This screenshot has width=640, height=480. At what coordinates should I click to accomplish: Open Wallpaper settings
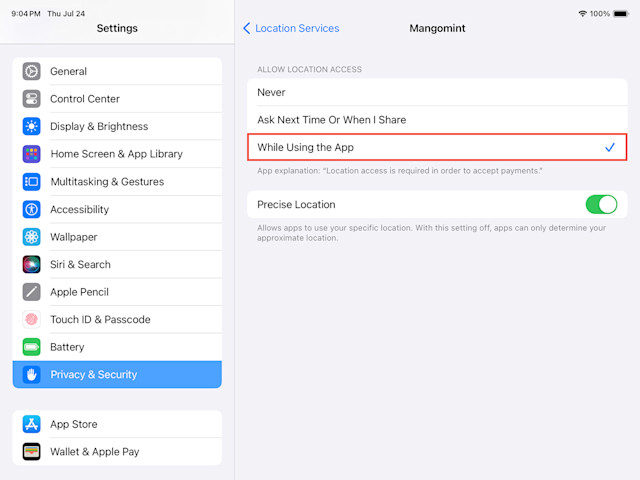click(117, 237)
